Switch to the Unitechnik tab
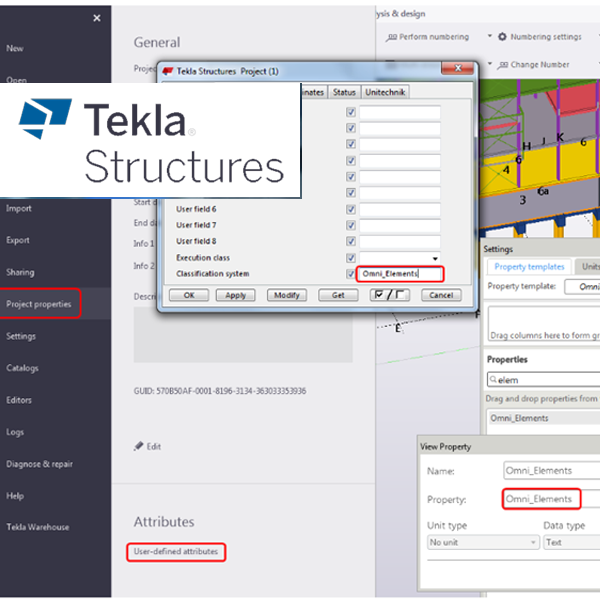Viewport: 600px width, 600px height. pyautogui.click(x=385, y=92)
